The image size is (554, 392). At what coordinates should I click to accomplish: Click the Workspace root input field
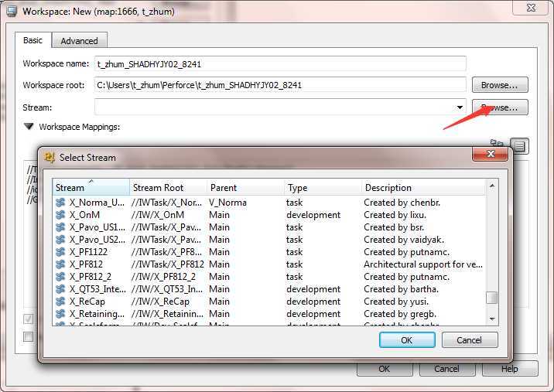pyautogui.click(x=280, y=85)
